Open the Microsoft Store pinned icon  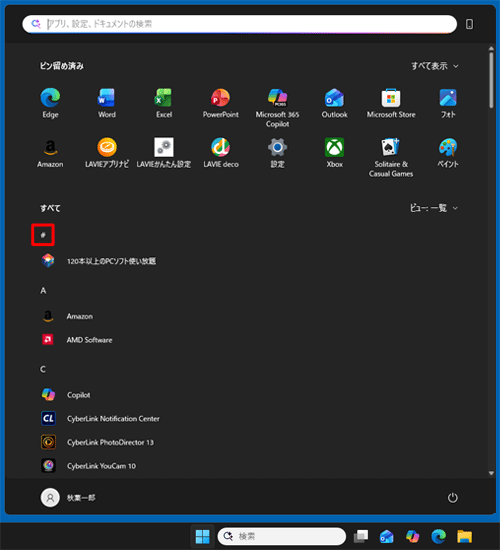pyautogui.click(x=391, y=103)
